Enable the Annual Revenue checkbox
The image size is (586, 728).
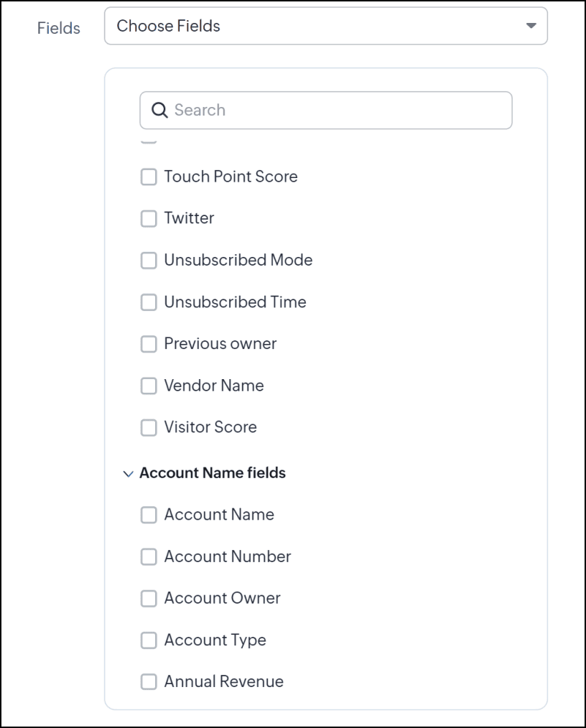coord(149,681)
